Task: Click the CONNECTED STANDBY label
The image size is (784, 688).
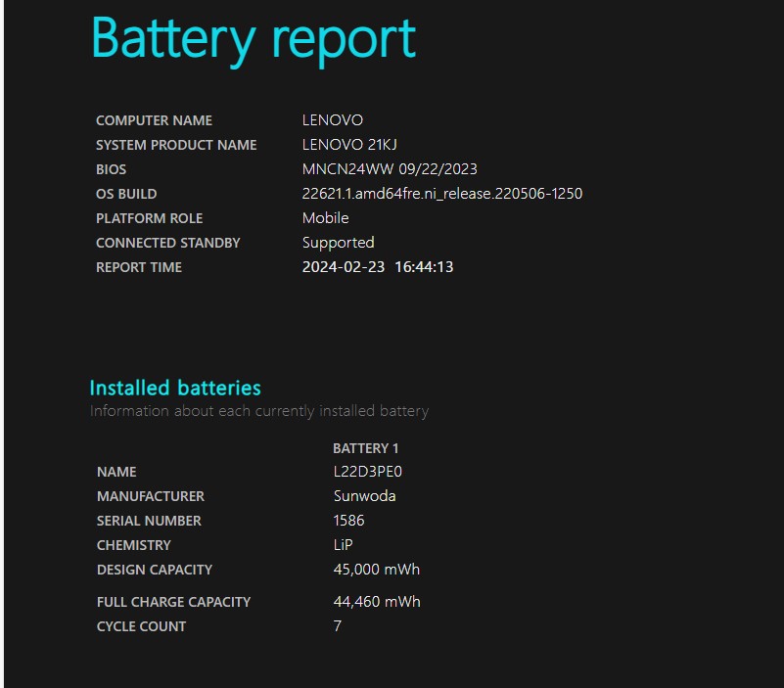Action: pos(168,243)
